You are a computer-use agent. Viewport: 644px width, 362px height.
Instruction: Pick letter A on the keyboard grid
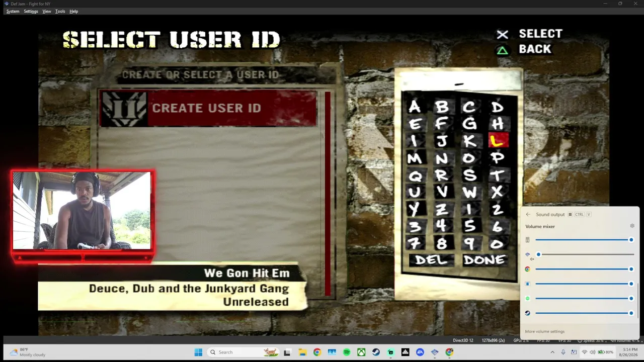click(x=414, y=107)
